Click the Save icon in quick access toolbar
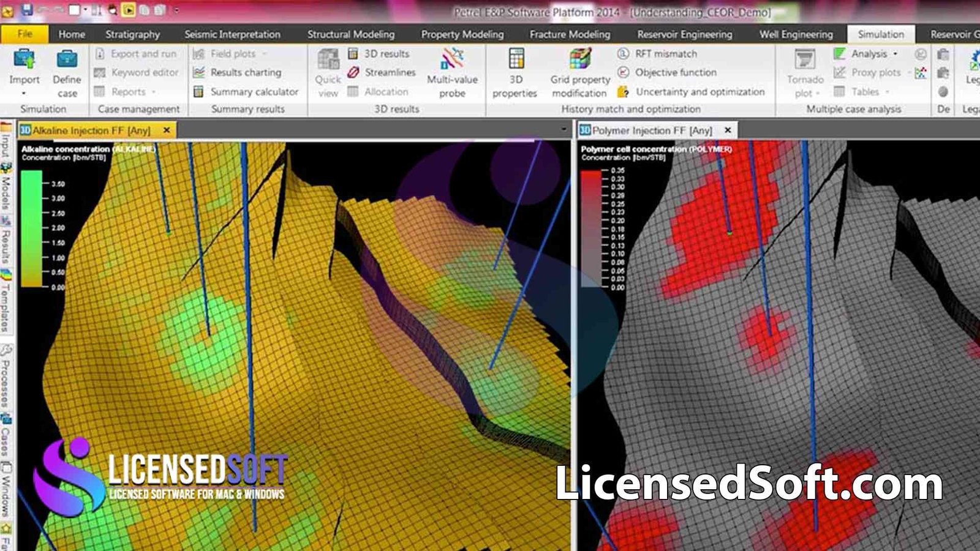The height and width of the screenshot is (551, 980). click(x=27, y=10)
